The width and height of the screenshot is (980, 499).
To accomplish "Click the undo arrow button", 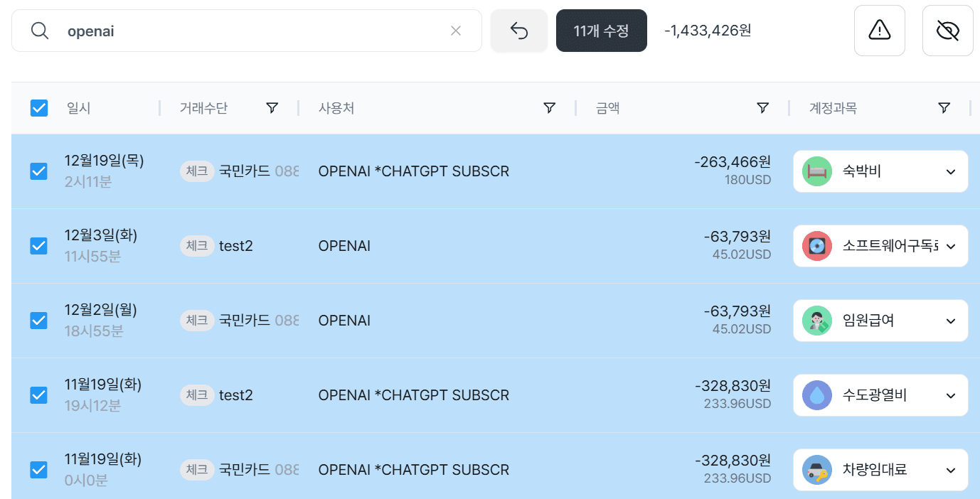I will pos(519,31).
